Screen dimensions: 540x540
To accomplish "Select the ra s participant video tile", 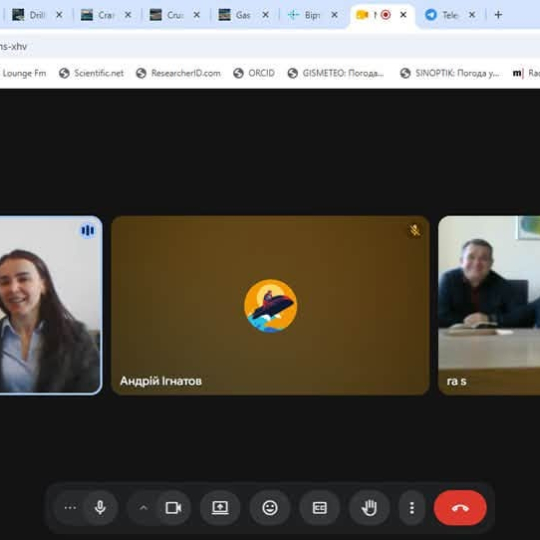I will 489,305.
